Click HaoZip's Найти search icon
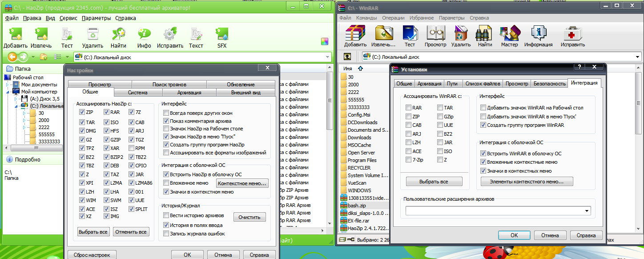Image resolution: width=644 pixels, height=259 pixels. click(x=118, y=34)
